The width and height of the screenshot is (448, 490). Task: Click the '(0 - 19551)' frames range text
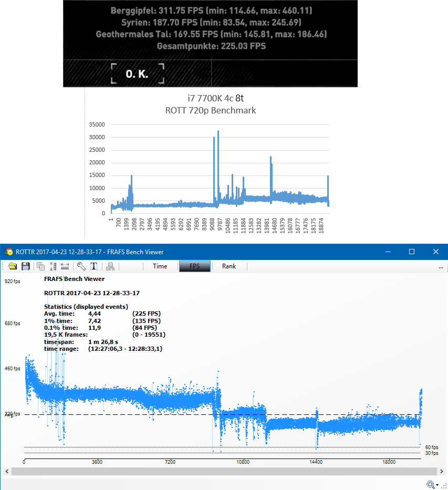coord(149,335)
